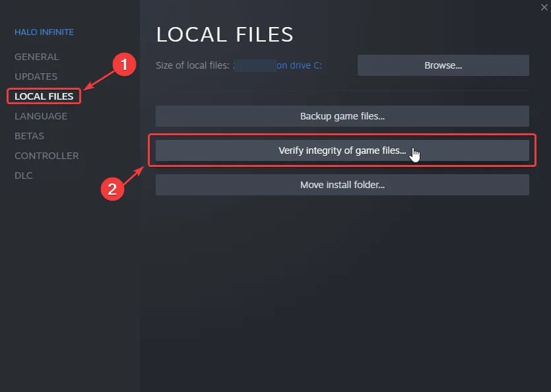
Task: Show the DLC section
Action: (x=24, y=176)
